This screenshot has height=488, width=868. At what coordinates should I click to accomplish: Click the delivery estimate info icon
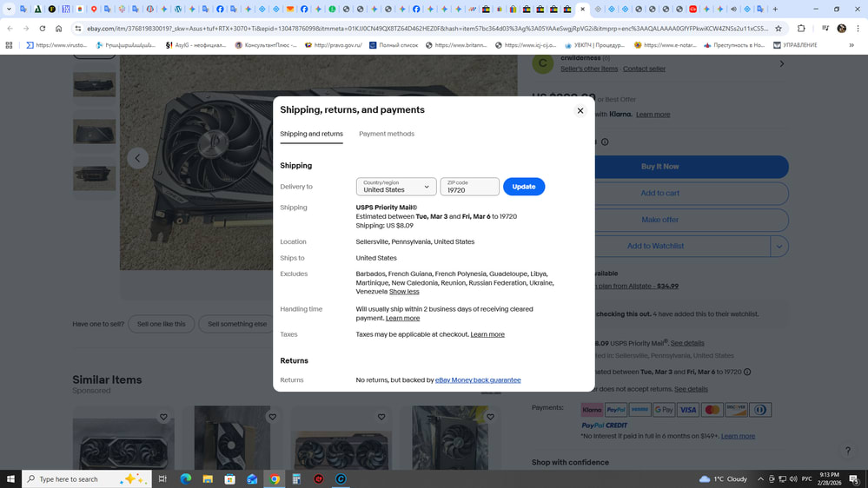(x=747, y=372)
